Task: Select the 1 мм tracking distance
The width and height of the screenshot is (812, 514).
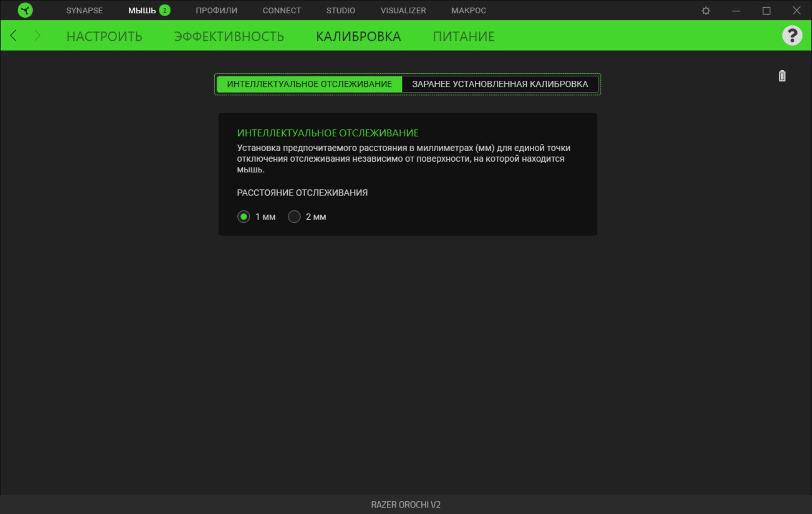Action: [x=244, y=217]
